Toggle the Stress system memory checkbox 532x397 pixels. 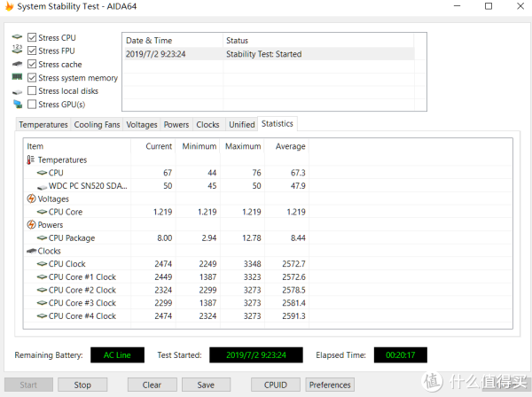pyautogui.click(x=32, y=78)
